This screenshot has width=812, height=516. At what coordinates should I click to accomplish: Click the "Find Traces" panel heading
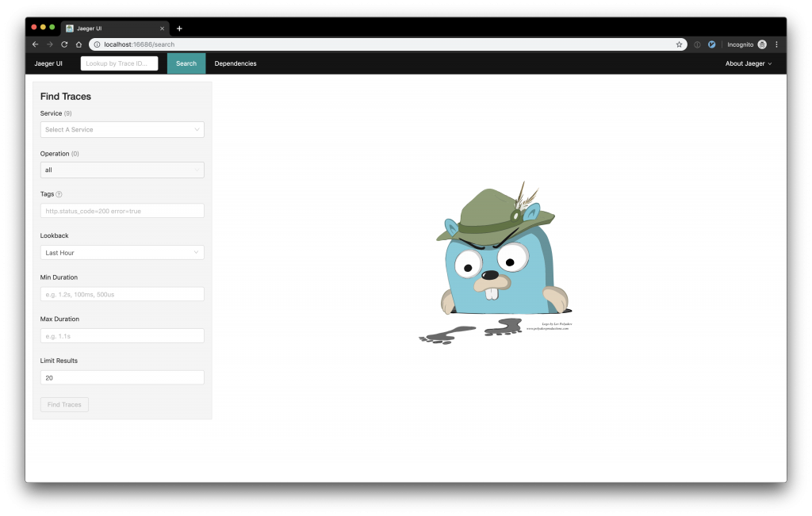click(66, 96)
